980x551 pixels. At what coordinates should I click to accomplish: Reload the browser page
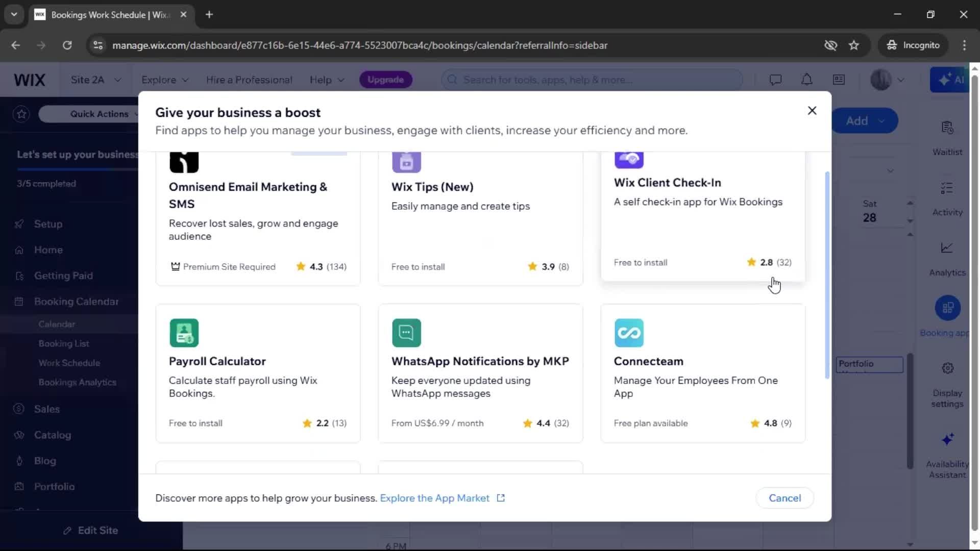pos(67,45)
